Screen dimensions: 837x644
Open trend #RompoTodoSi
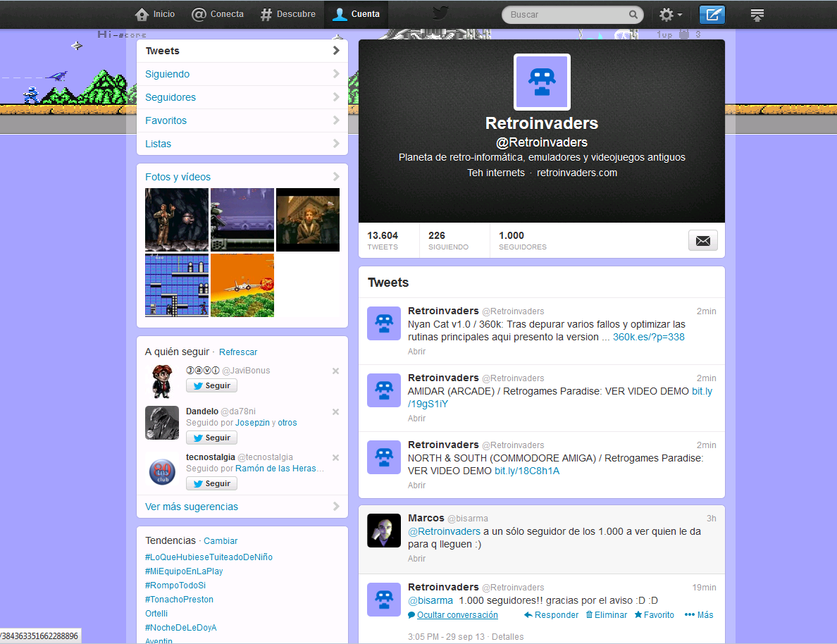(x=175, y=586)
